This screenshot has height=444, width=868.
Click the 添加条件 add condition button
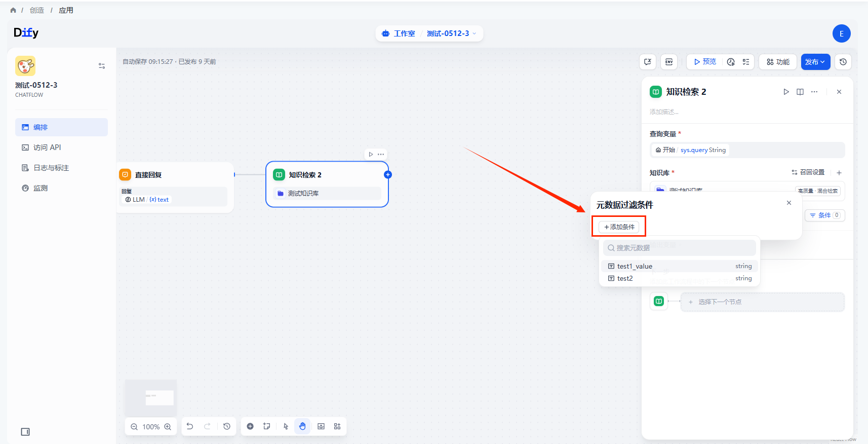[619, 227]
